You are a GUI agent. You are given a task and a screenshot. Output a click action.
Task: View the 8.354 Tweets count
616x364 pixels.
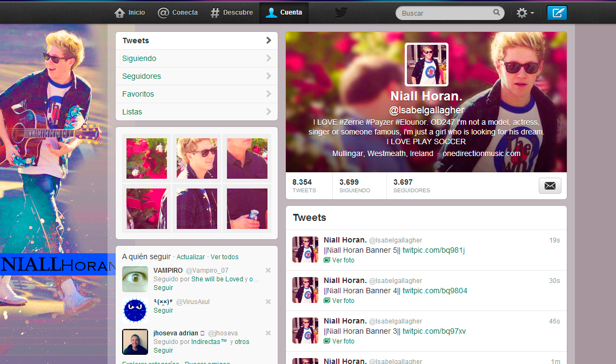point(304,186)
